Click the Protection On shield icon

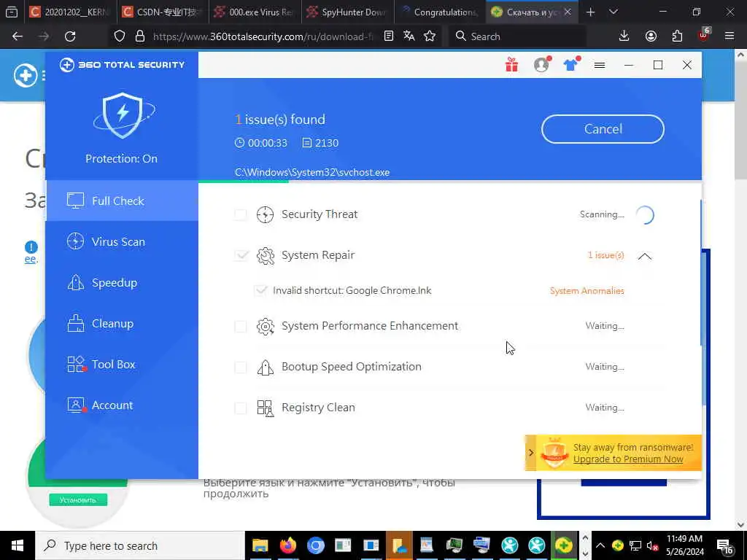point(123,115)
